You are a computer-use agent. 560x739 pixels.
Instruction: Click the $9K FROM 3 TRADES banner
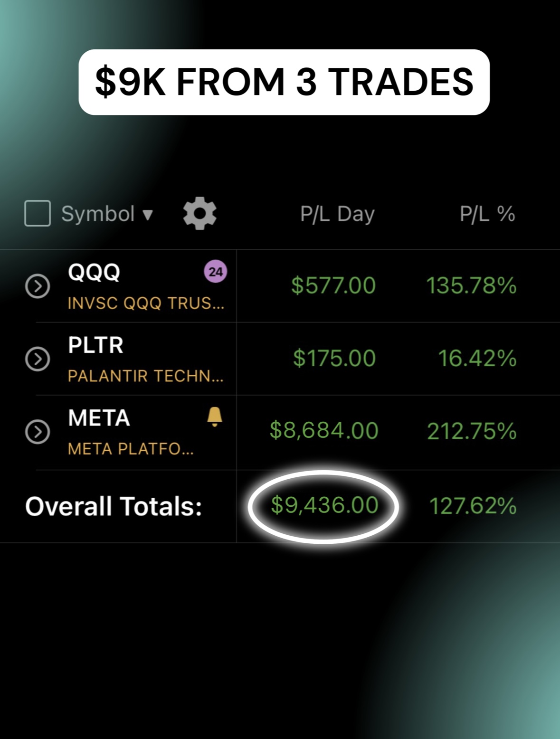point(284,82)
